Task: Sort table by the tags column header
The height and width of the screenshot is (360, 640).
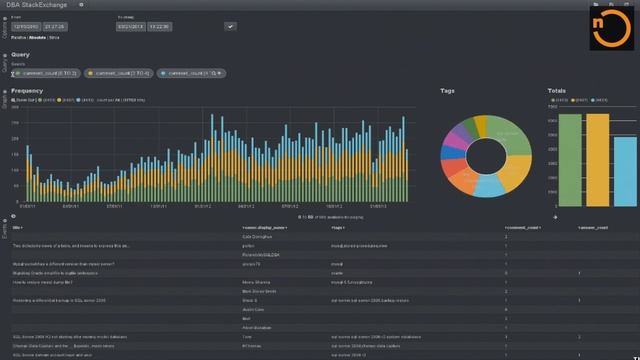Action: [x=338, y=228]
